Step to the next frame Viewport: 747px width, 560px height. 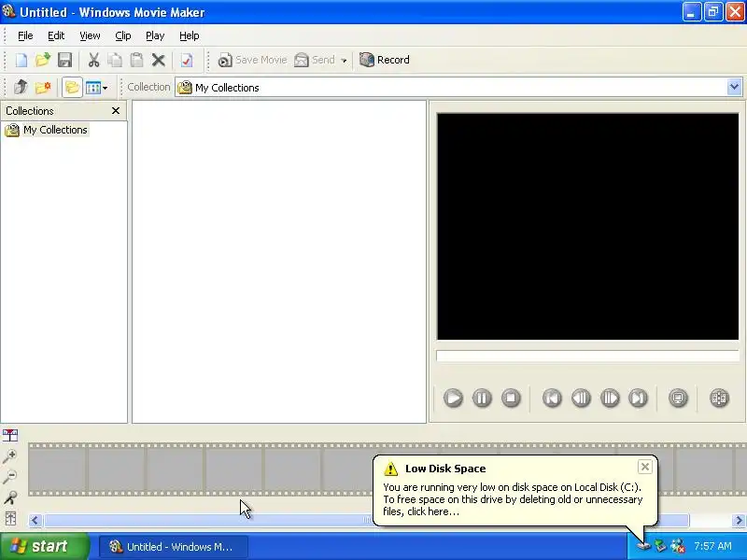point(610,398)
